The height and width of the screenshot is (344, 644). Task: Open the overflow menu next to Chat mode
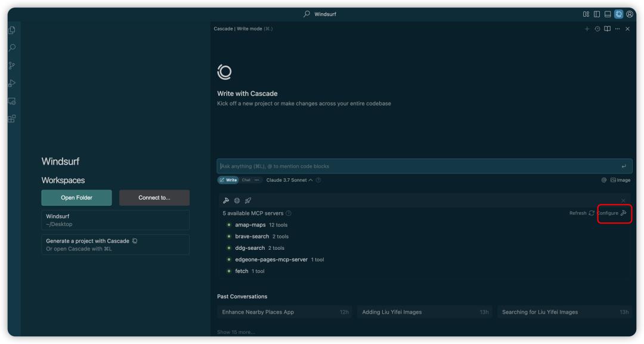click(256, 179)
